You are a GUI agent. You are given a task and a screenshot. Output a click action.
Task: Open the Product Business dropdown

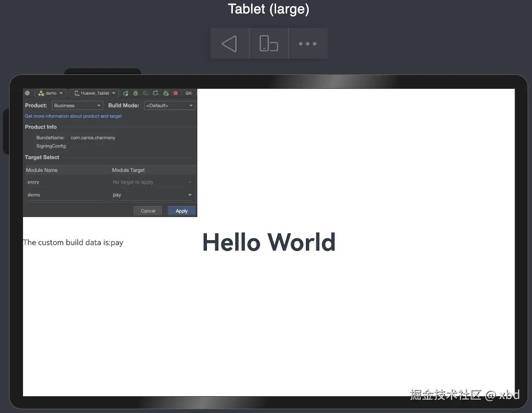(x=77, y=106)
